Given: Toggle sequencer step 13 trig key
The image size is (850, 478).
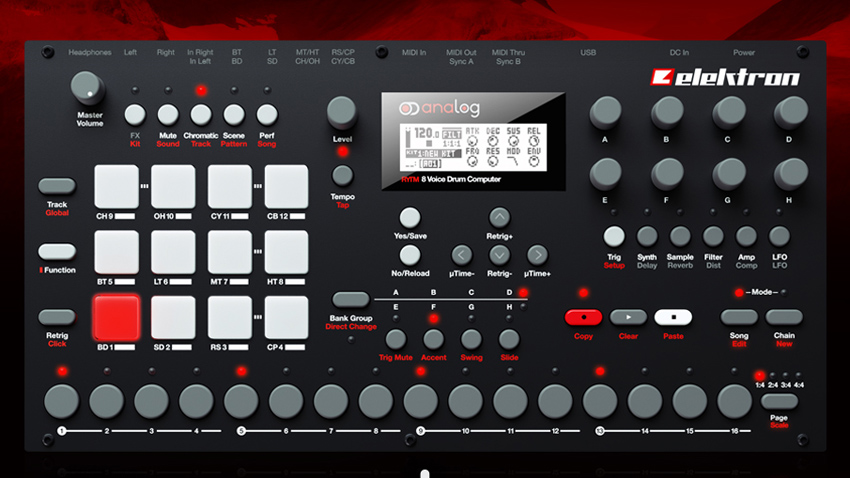Looking at the screenshot, I should click(x=600, y=401).
